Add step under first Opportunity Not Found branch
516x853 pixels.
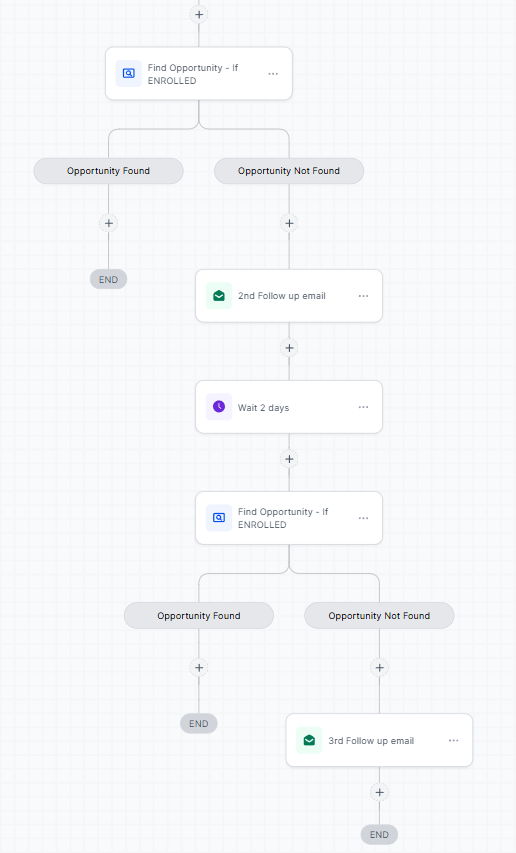pos(289,223)
